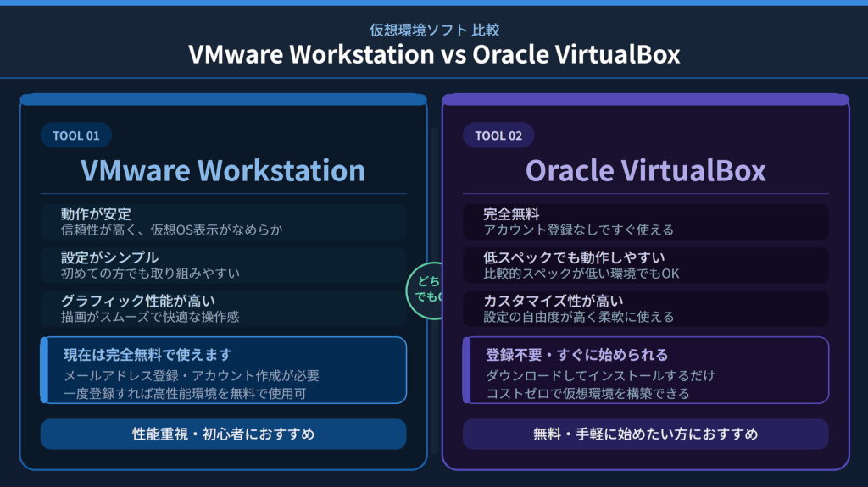Image resolution: width=868 pixels, height=487 pixels.
Task: Click the purple top bar of VirtualBox card
Action: (645, 100)
